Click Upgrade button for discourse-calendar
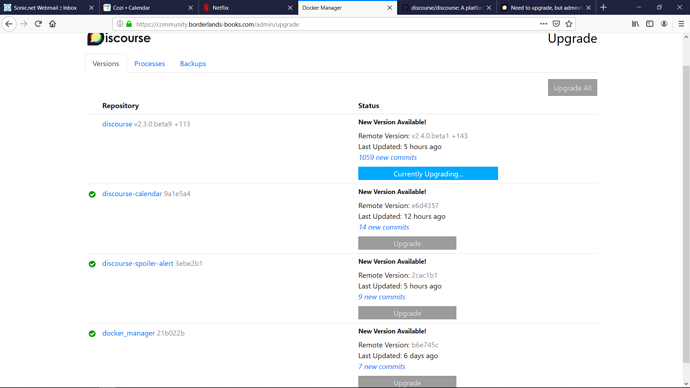This screenshot has width=690, height=388. coord(407,243)
